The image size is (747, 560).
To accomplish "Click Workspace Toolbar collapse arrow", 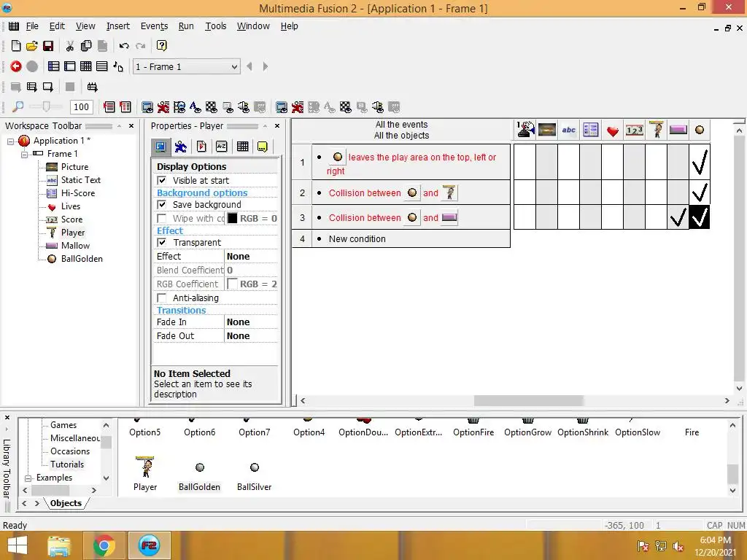I will (119, 125).
